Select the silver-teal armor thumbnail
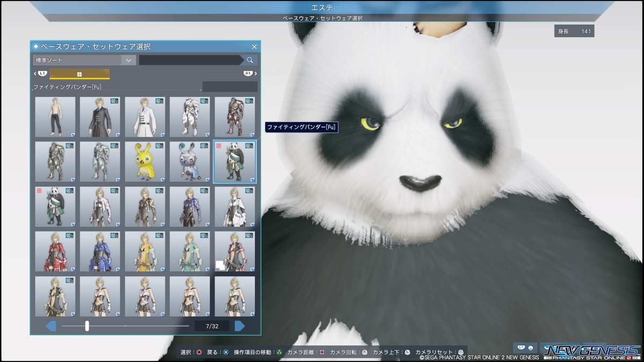 tap(100, 161)
